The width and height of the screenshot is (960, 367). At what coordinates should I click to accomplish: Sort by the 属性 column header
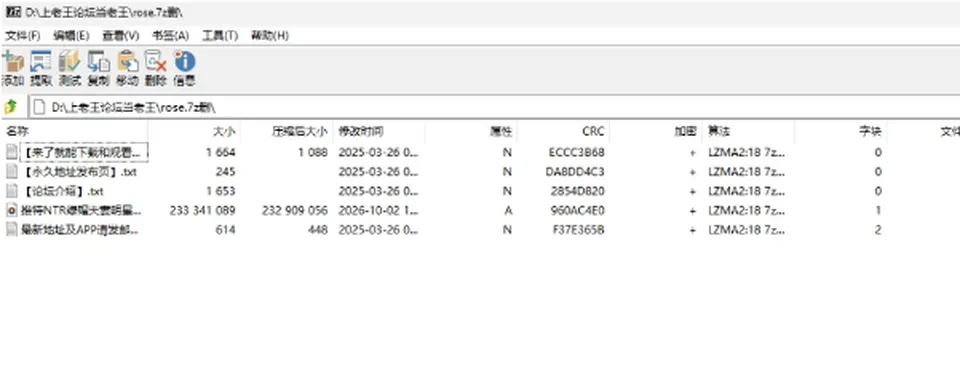471,131
